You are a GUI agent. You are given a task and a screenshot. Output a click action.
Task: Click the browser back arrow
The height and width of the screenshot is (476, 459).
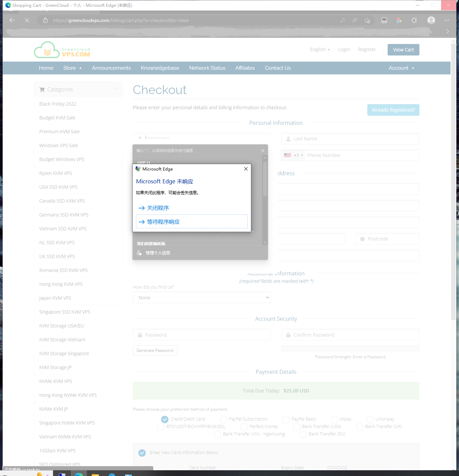point(12,20)
